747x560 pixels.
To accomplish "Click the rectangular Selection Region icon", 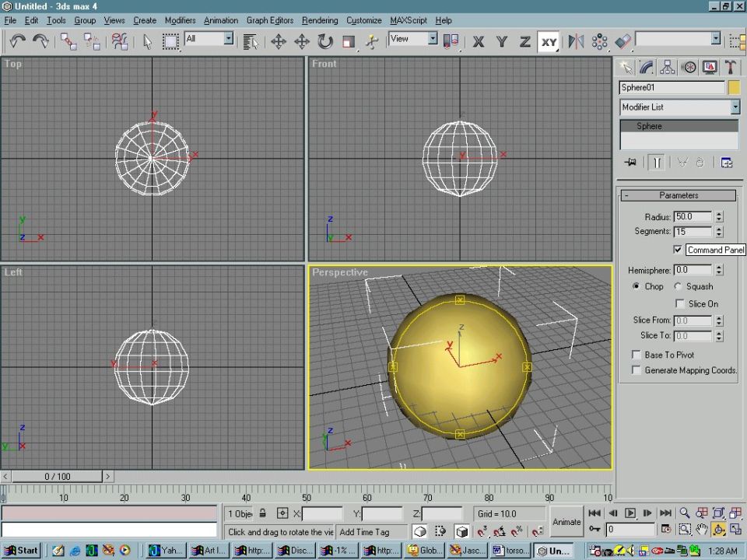I will [170, 41].
